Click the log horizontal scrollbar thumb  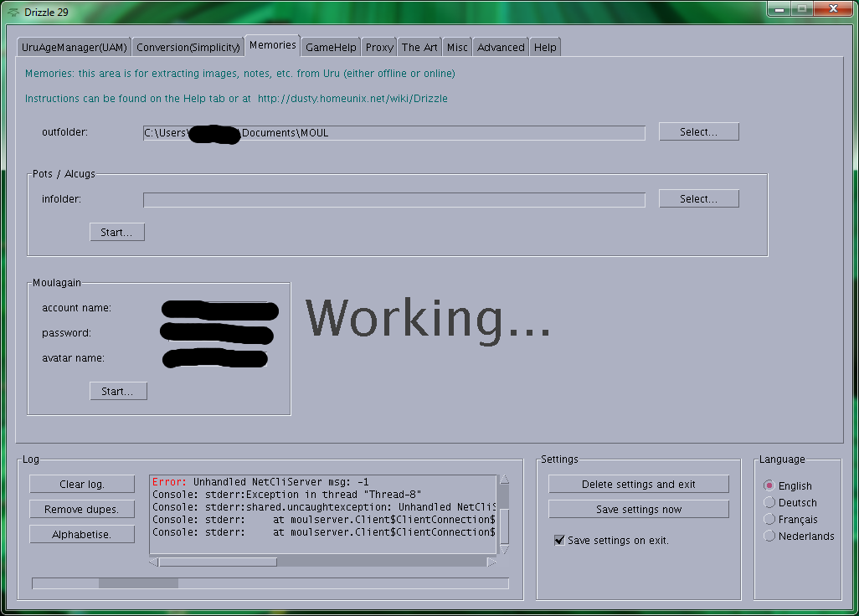[x=218, y=562]
